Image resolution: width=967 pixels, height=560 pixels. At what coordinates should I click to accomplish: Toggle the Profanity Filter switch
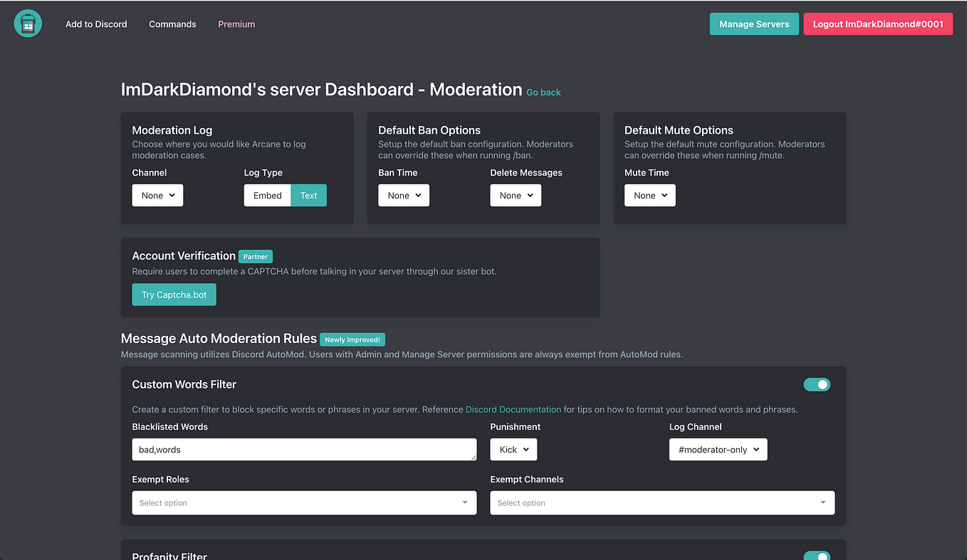coord(817,556)
